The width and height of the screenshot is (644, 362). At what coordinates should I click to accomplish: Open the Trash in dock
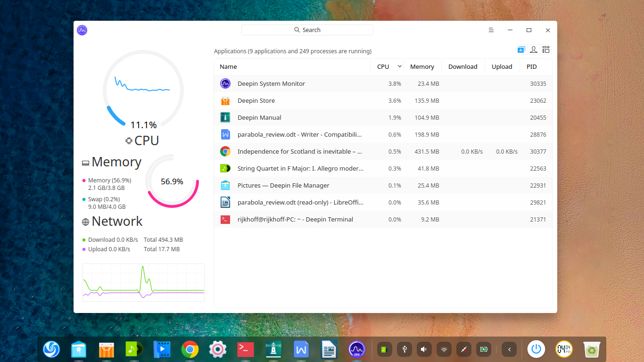[x=592, y=349]
